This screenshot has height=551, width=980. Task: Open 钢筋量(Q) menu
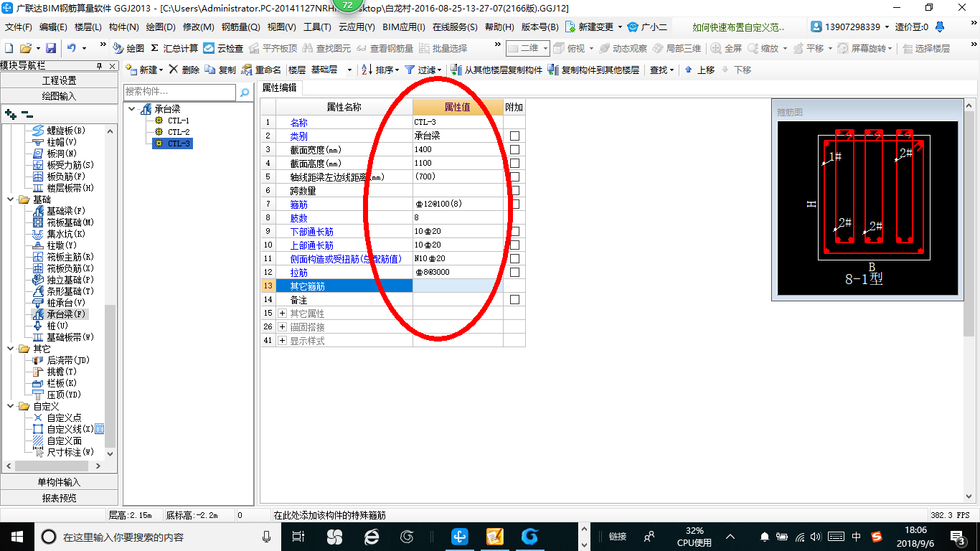pyautogui.click(x=240, y=27)
